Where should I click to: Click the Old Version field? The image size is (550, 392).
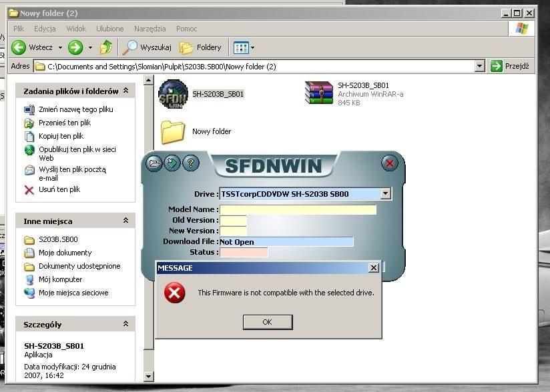click(233, 221)
